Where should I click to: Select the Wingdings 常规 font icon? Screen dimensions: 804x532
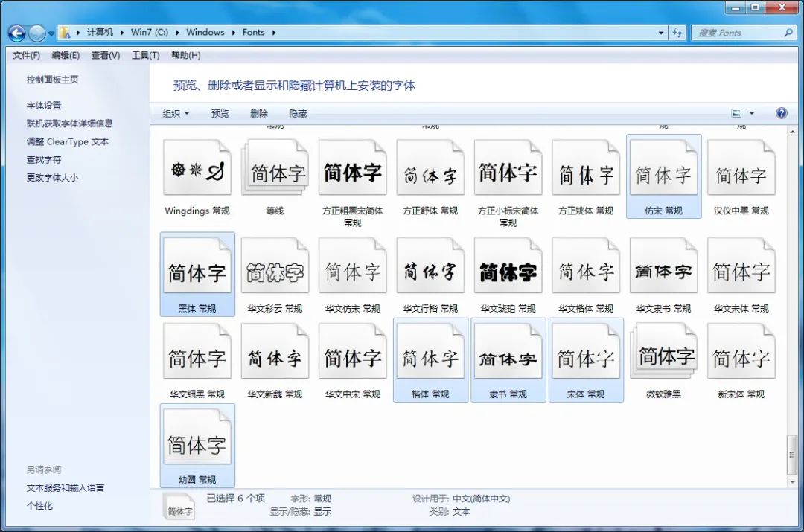[197, 167]
